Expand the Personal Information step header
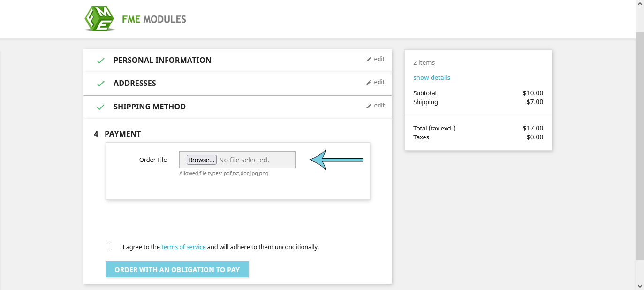The height and width of the screenshot is (290, 644). [x=162, y=60]
